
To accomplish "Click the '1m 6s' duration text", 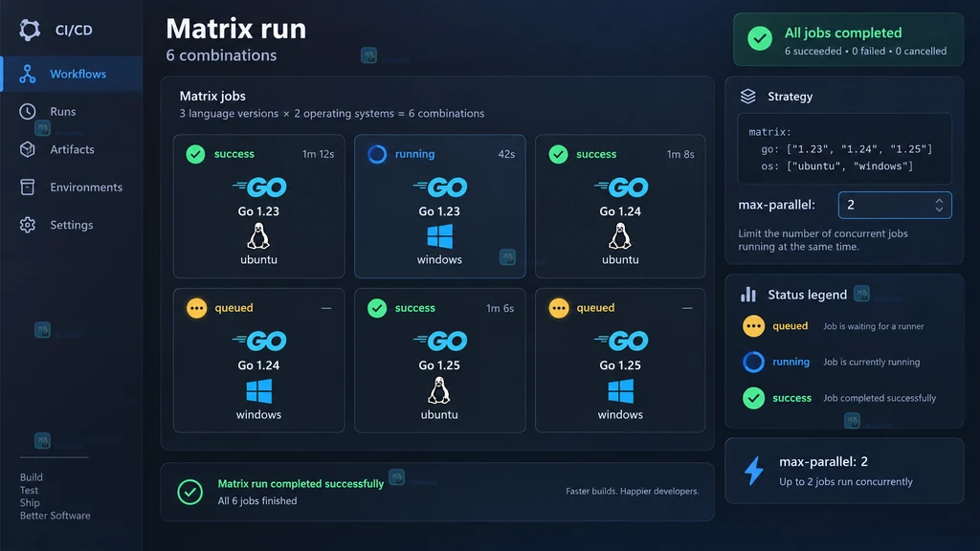I will (x=500, y=308).
